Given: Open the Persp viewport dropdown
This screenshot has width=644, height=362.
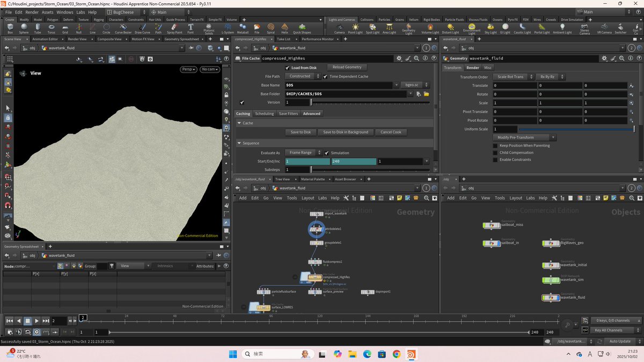Looking at the screenshot, I should click(188, 69).
